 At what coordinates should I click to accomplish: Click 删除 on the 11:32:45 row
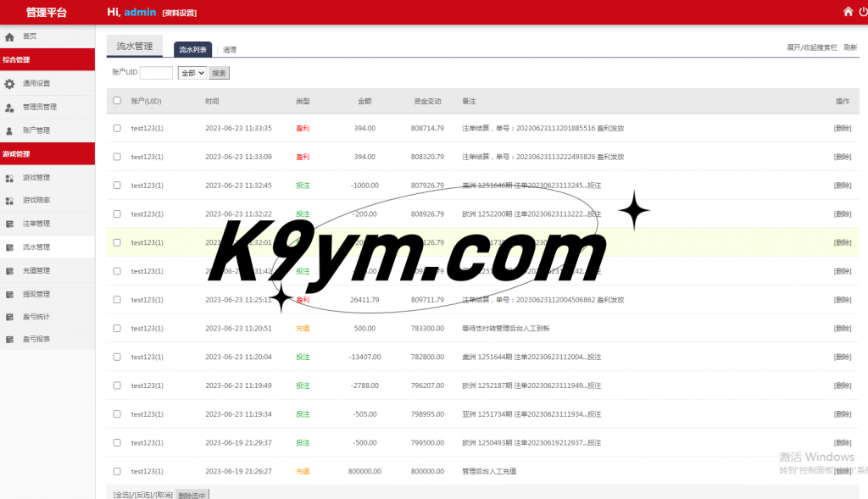coord(843,186)
